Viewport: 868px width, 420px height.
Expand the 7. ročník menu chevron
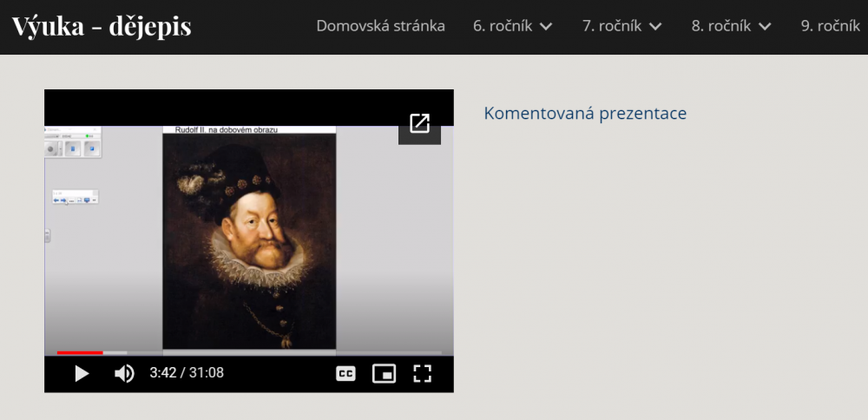(655, 26)
